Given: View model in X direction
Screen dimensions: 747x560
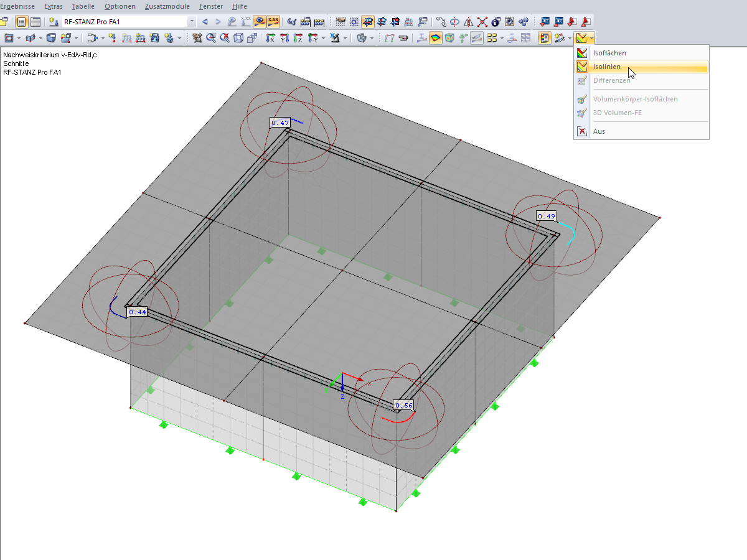Looking at the screenshot, I should (271, 38).
